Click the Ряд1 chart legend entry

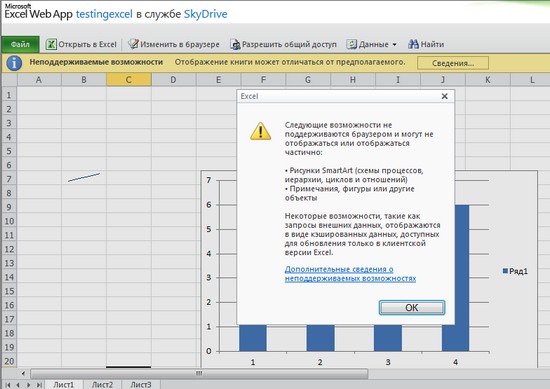point(515,271)
